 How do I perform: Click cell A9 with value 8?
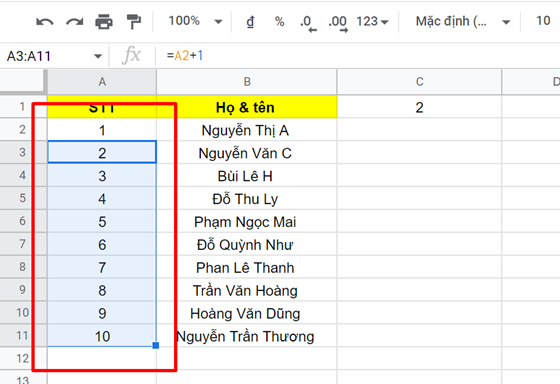coord(102,290)
